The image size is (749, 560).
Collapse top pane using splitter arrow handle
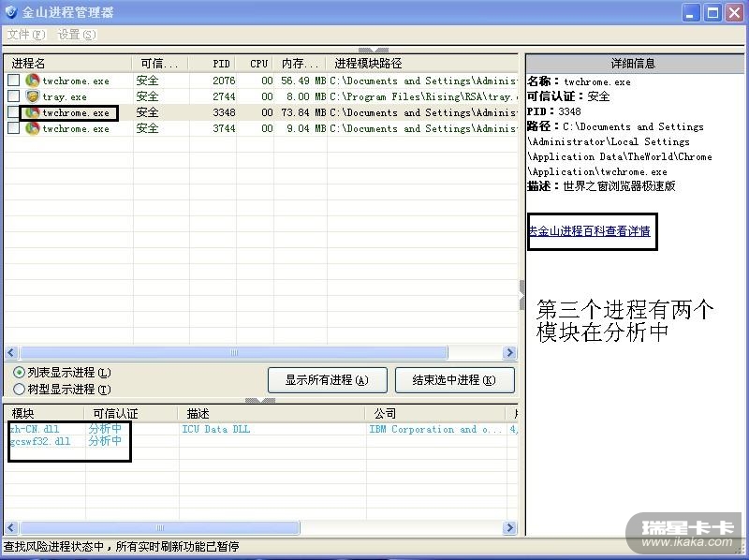tap(373, 50)
